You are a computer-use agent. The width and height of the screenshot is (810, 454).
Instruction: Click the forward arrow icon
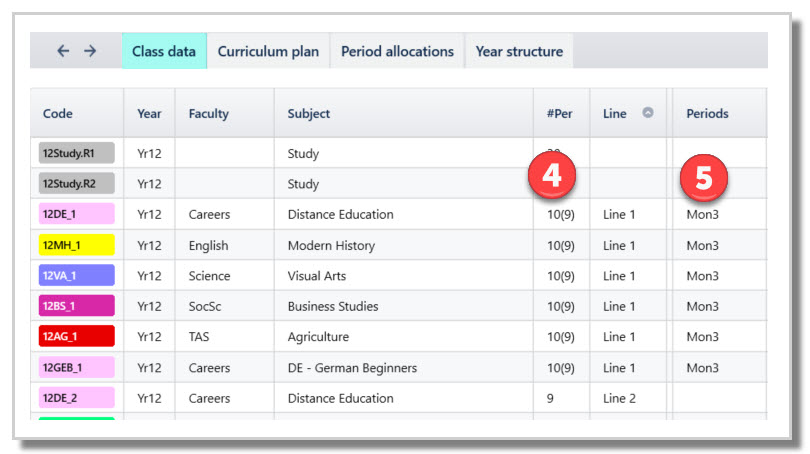[x=90, y=51]
